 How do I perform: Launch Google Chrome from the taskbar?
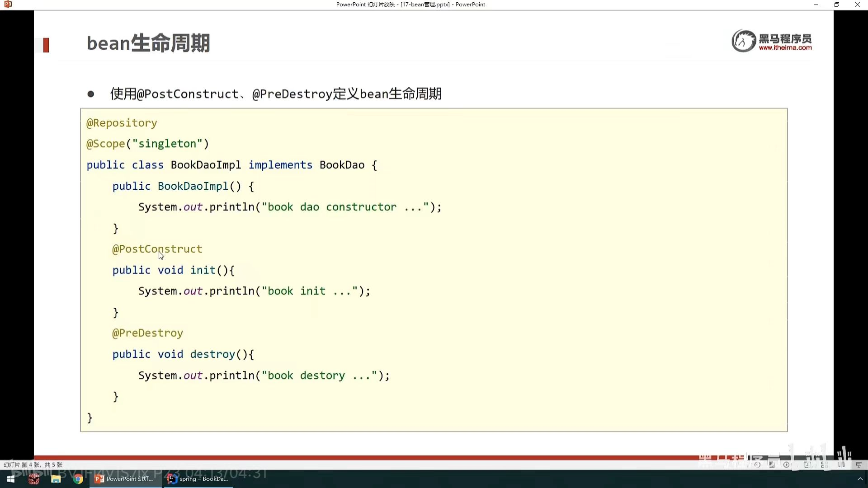[x=78, y=479]
